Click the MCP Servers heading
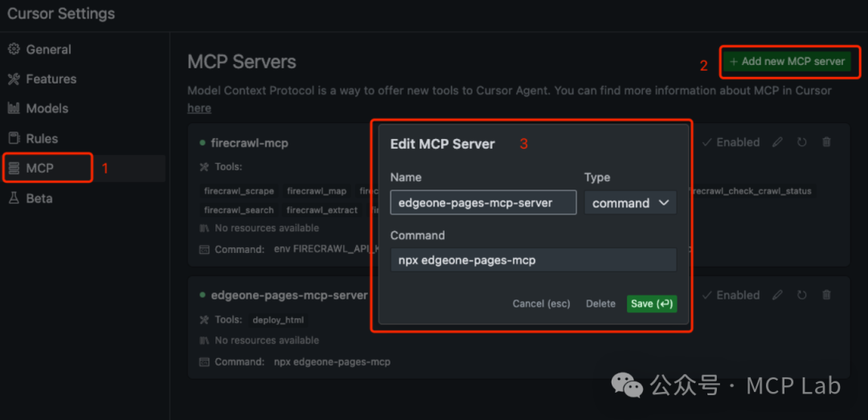868x420 pixels. pyautogui.click(x=242, y=62)
